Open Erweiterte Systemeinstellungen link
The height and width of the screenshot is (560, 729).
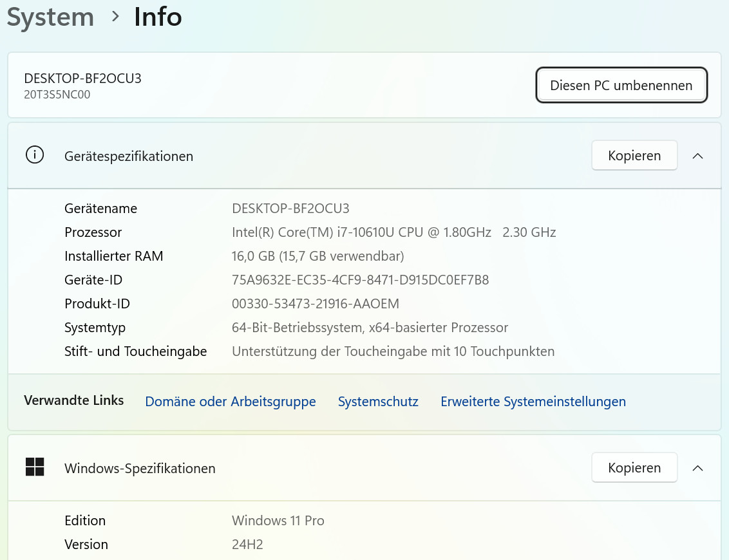[533, 402]
